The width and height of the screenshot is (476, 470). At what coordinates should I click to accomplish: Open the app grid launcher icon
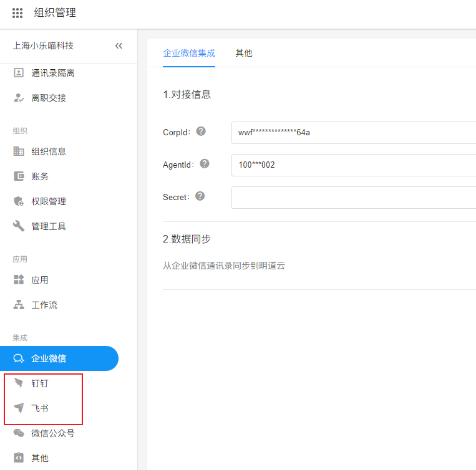[17, 13]
